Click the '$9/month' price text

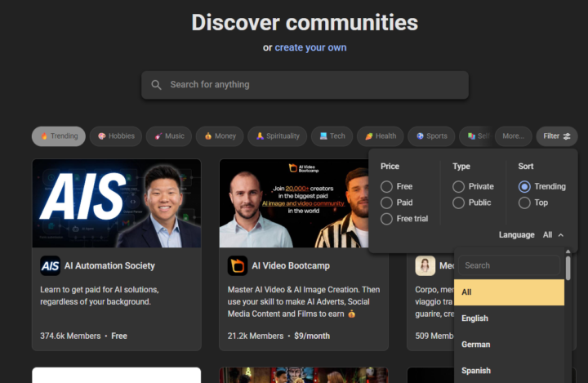tap(312, 336)
